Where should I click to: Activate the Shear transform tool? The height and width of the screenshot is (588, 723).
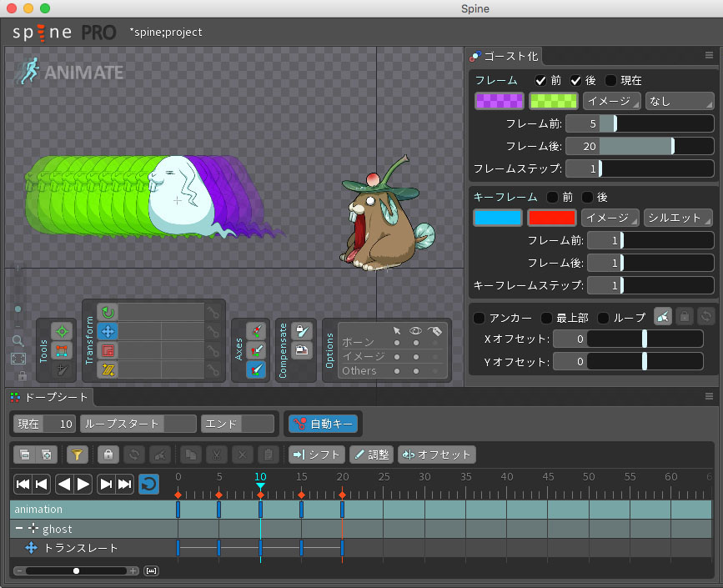coord(108,369)
